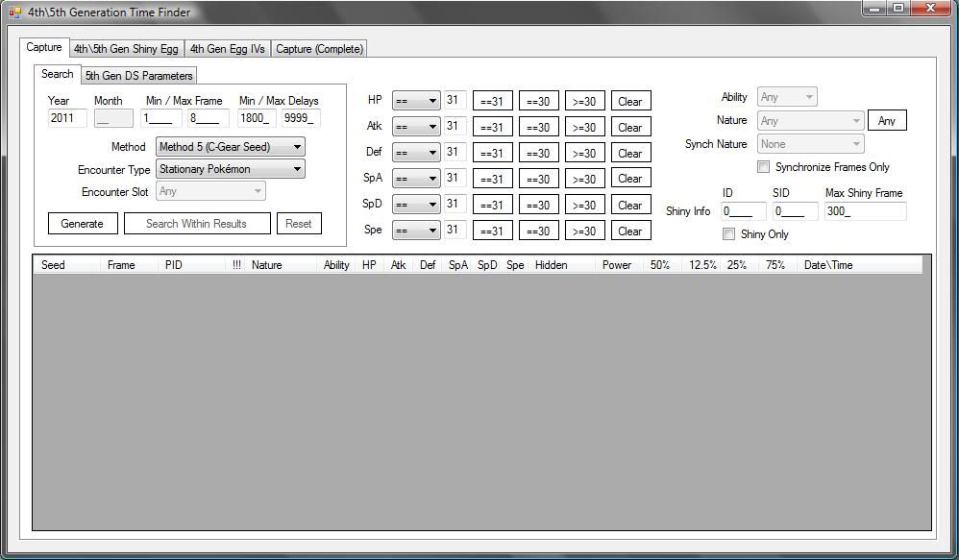Image resolution: width=959 pixels, height=560 pixels.
Task: Close the Time Finder window
Action: (x=931, y=8)
